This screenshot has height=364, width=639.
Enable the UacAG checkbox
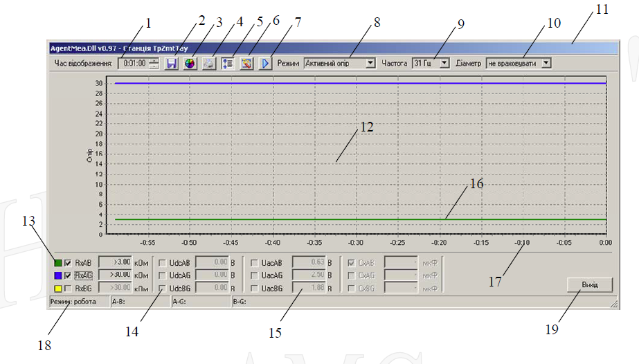click(x=254, y=275)
